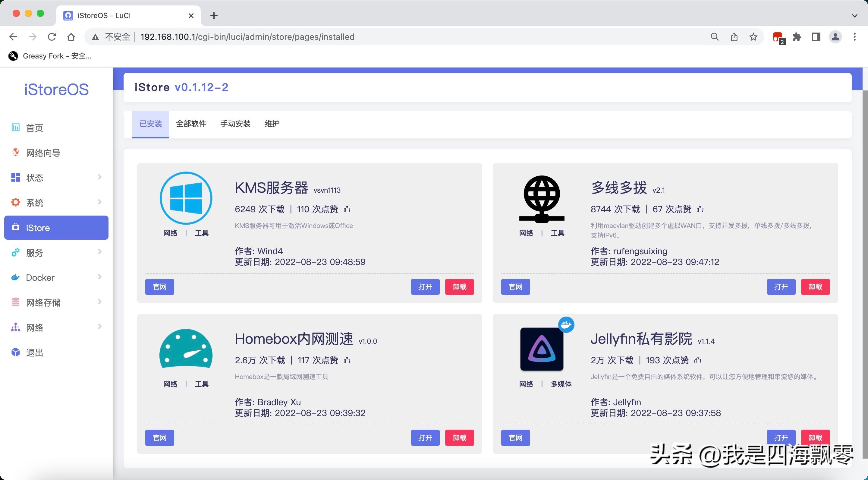This screenshot has width=868, height=480.
Task: Switch to the 手动安装 tab
Action: click(x=235, y=124)
